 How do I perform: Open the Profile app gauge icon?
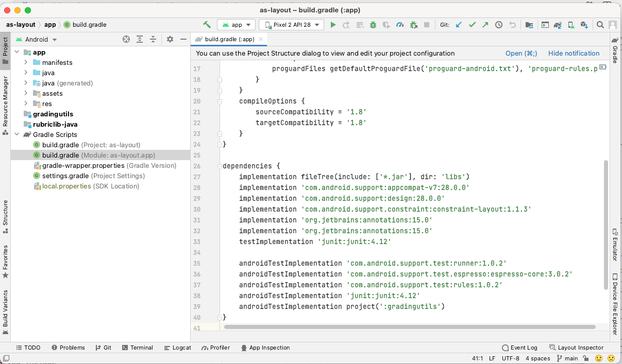[400, 25]
